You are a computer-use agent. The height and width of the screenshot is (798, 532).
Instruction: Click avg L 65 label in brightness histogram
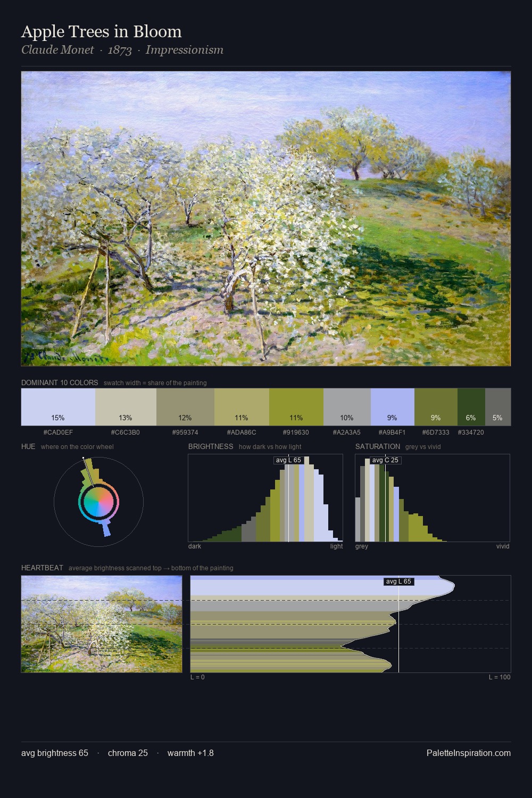pyautogui.click(x=288, y=460)
